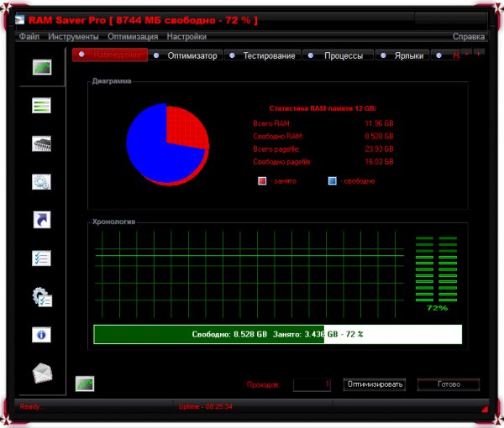Open the processes gears sidebar icon

click(41, 182)
